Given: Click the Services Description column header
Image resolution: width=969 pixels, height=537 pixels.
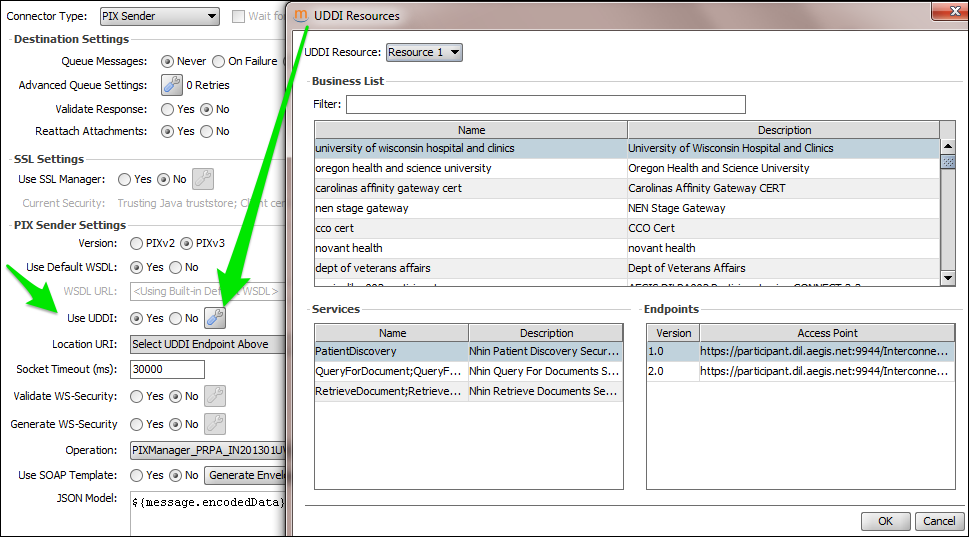Looking at the screenshot, I should [546, 332].
